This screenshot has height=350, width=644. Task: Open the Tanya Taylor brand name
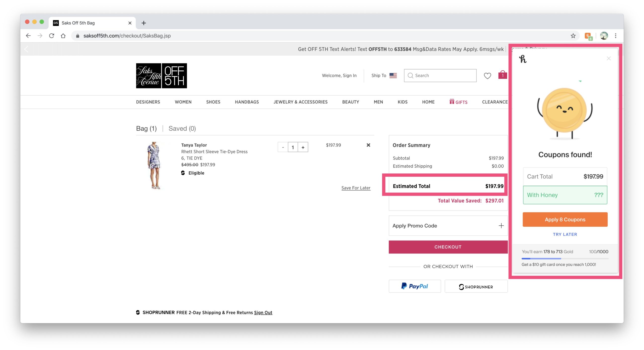194,145
